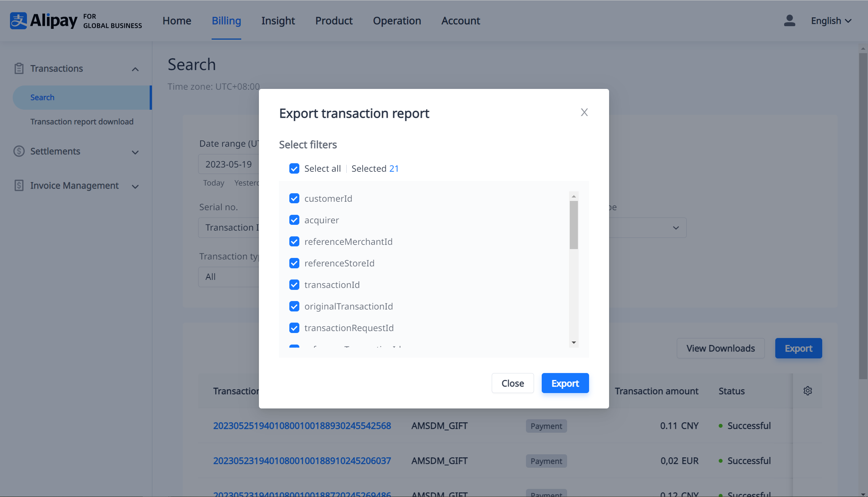Click the Export button in dialog
This screenshot has height=497, width=868.
pyautogui.click(x=565, y=383)
